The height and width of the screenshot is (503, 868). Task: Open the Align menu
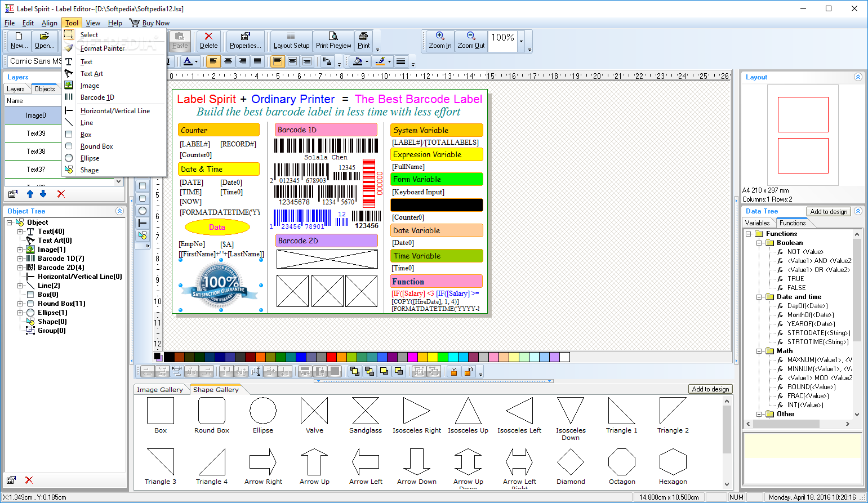coord(49,23)
